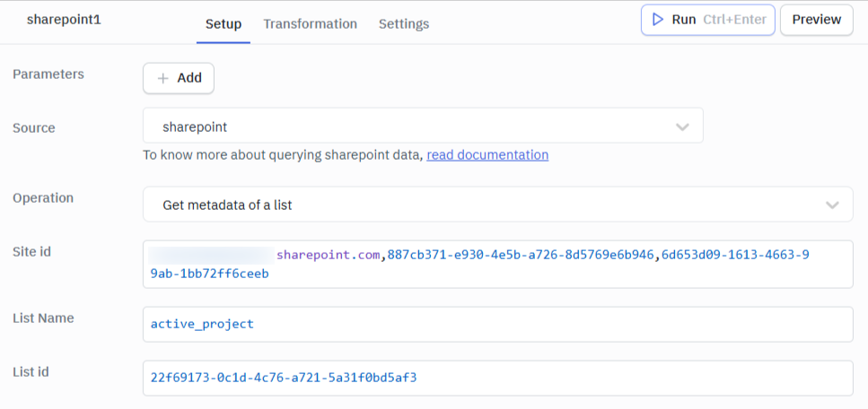Screen dimensions: 868x409
Task: Click the plus icon in Add button
Action: (162, 79)
